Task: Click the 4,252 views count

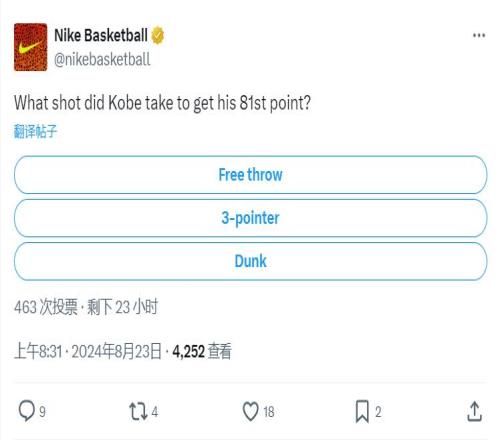Action: 202,352
